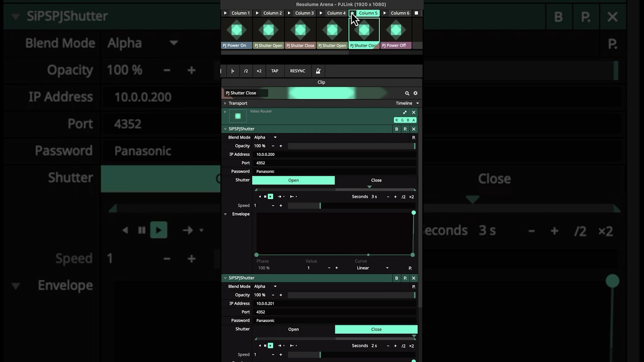This screenshot has width=644, height=362.
Task: Click the TAP tempo button
Action: (x=275, y=71)
